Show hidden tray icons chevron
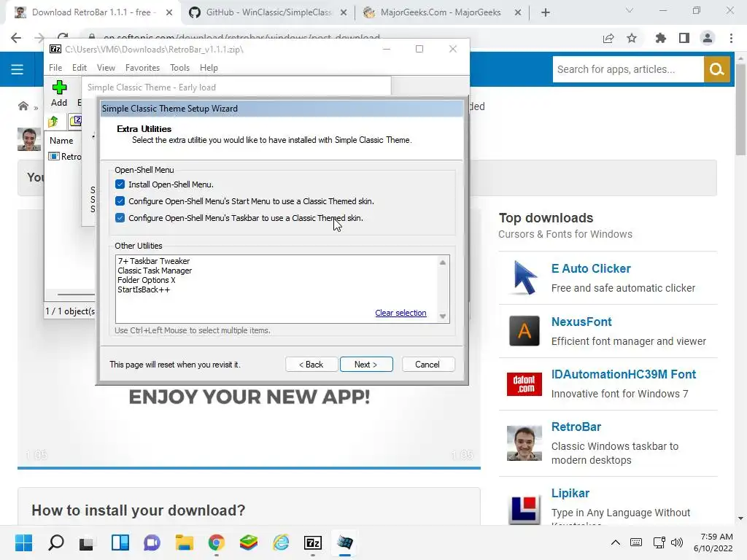 click(x=616, y=542)
